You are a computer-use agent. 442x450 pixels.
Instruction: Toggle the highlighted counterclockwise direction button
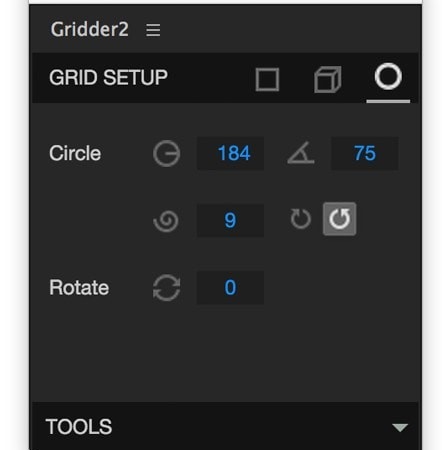(339, 219)
